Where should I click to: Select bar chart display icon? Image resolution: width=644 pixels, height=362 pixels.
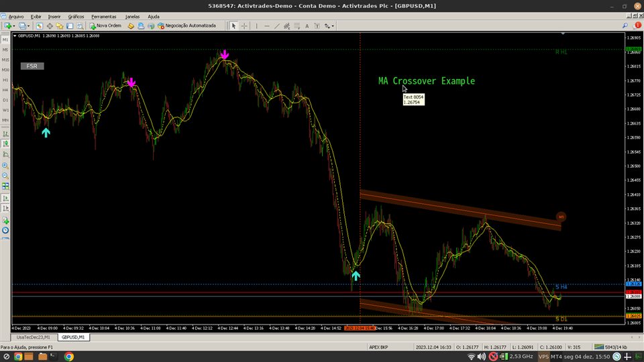tap(5, 134)
